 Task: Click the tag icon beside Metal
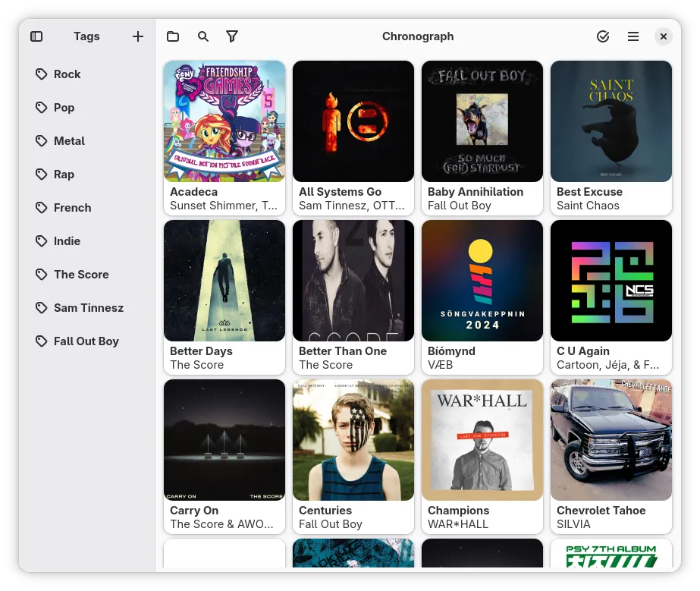click(x=41, y=141)
